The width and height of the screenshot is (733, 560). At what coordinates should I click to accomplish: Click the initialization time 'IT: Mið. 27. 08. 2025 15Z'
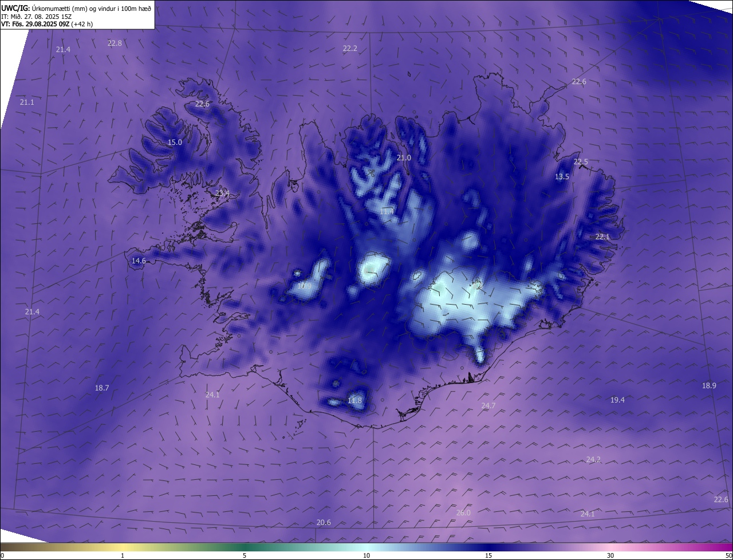(x=36, y=17)
